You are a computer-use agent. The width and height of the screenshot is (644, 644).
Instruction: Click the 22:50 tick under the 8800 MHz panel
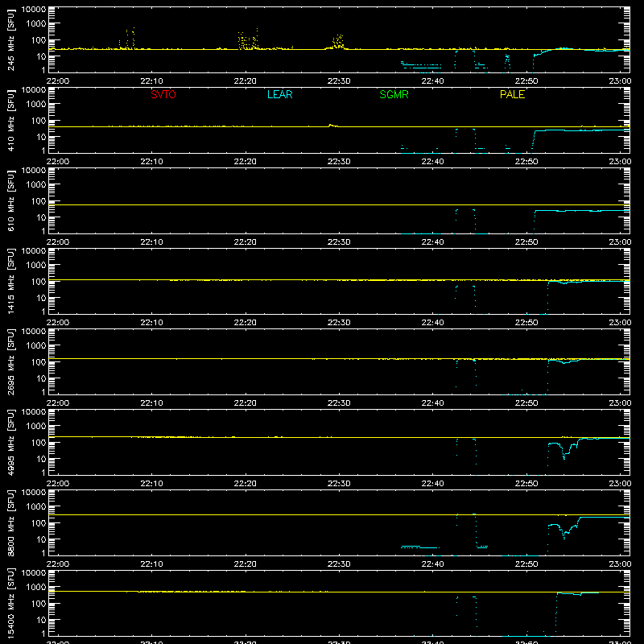point(526,564)
